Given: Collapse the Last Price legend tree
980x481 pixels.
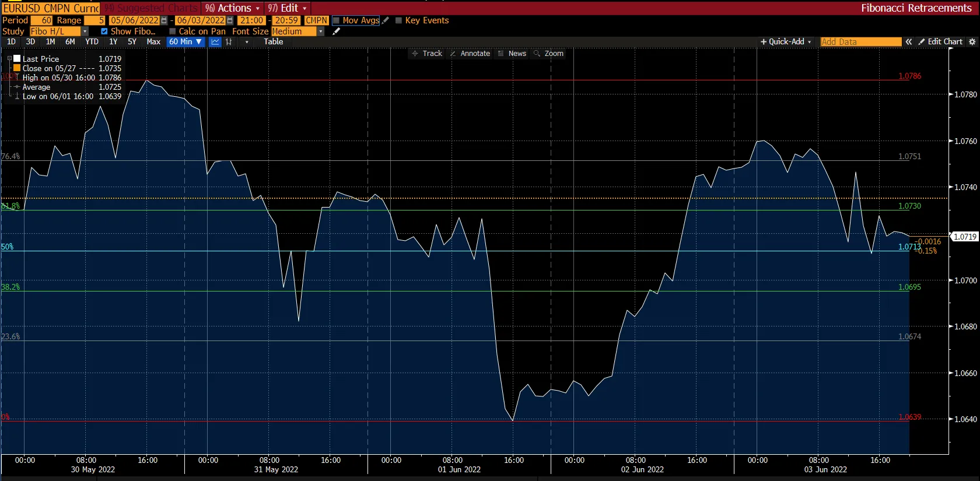Looking at the screenshot, I should (x=9, y=59).
